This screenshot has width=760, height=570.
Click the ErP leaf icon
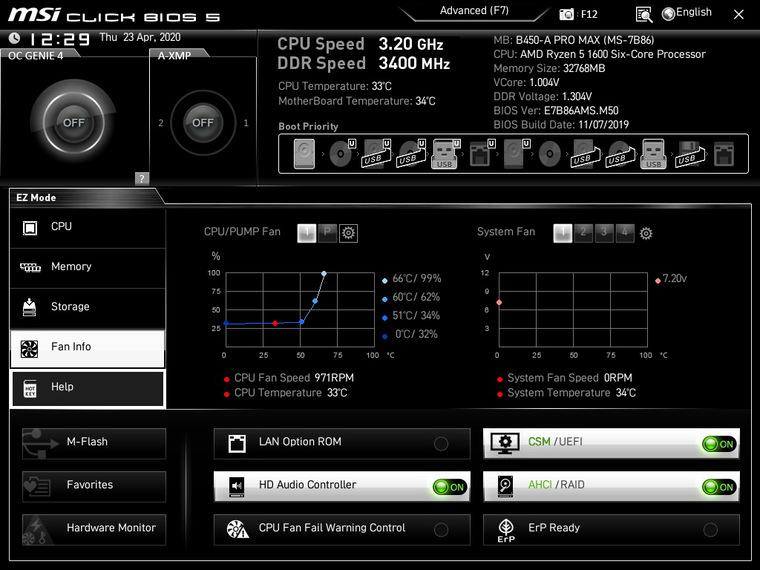pos(506,530)
